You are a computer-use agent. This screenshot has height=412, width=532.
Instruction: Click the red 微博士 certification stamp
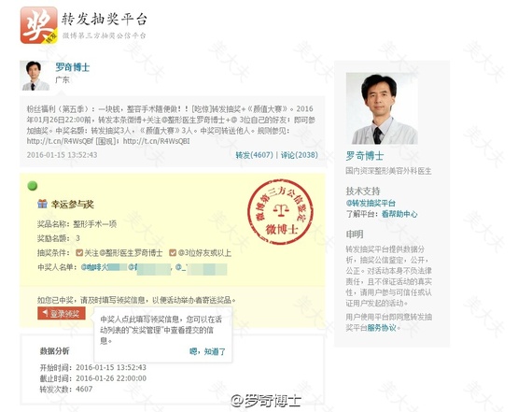[x=280, y=213]
